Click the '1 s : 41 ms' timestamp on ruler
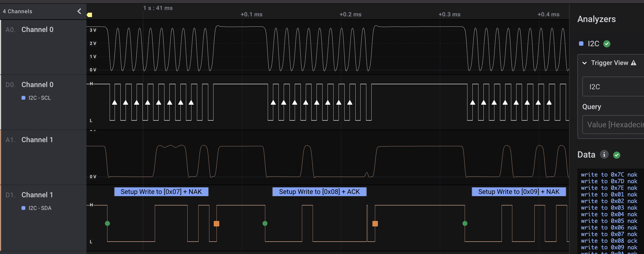The width and height of the screenshot is (644, 254). click(158, 8)
